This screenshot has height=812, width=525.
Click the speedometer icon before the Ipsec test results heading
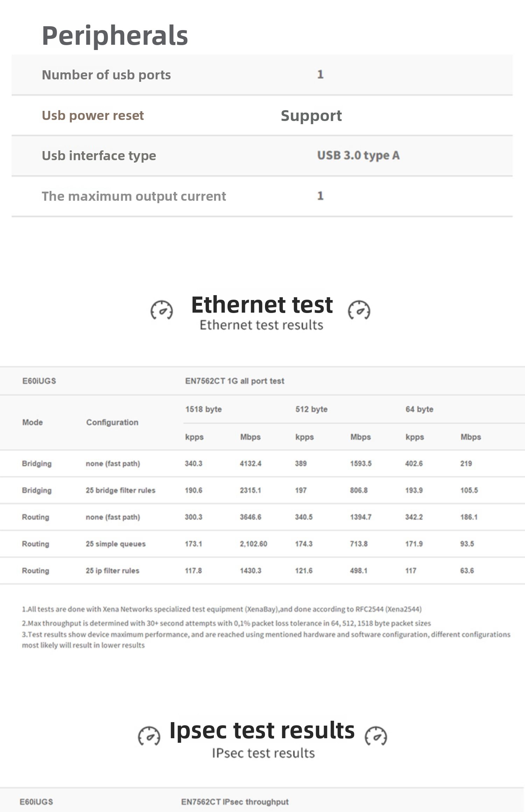[x=149, y=735]
